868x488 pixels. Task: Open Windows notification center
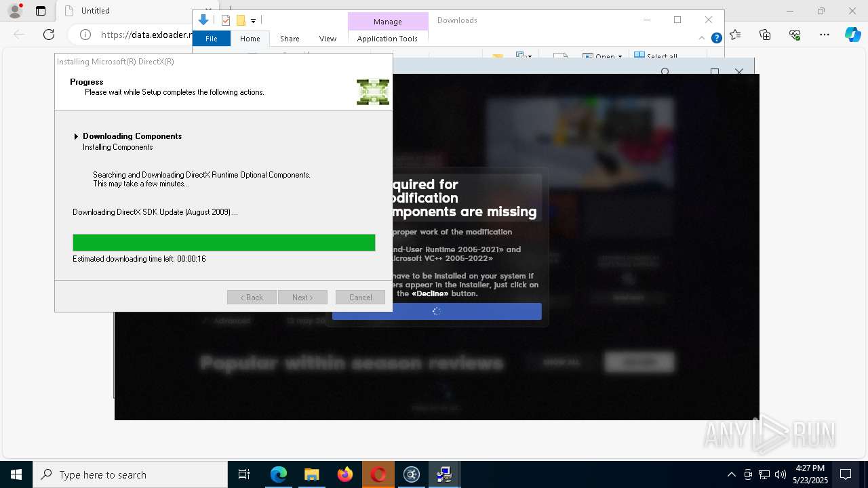846,474
